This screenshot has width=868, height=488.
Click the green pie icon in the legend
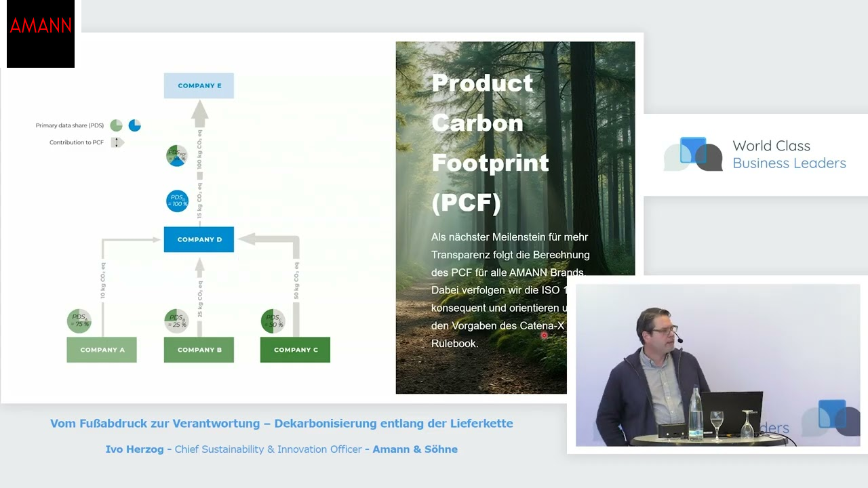click(116, 125)
